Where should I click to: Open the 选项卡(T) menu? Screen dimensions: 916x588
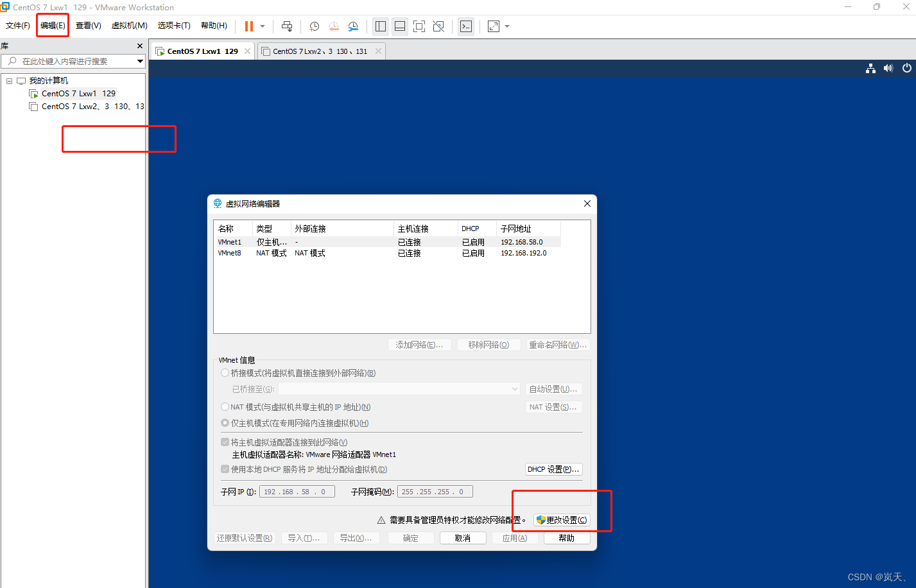coord(174,26)
